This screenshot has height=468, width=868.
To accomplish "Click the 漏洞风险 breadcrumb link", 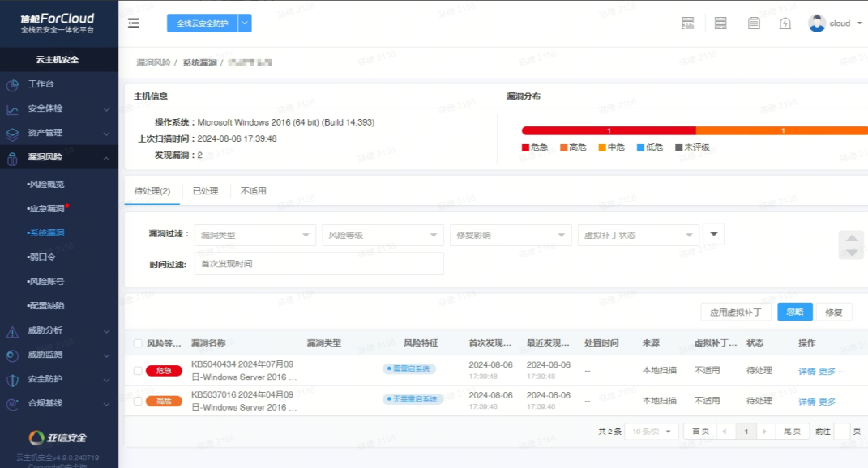I will [153, 62].
